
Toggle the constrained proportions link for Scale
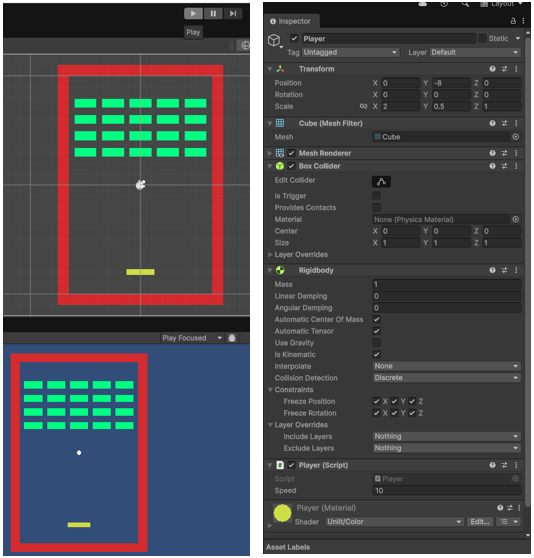tap(363, 106)
